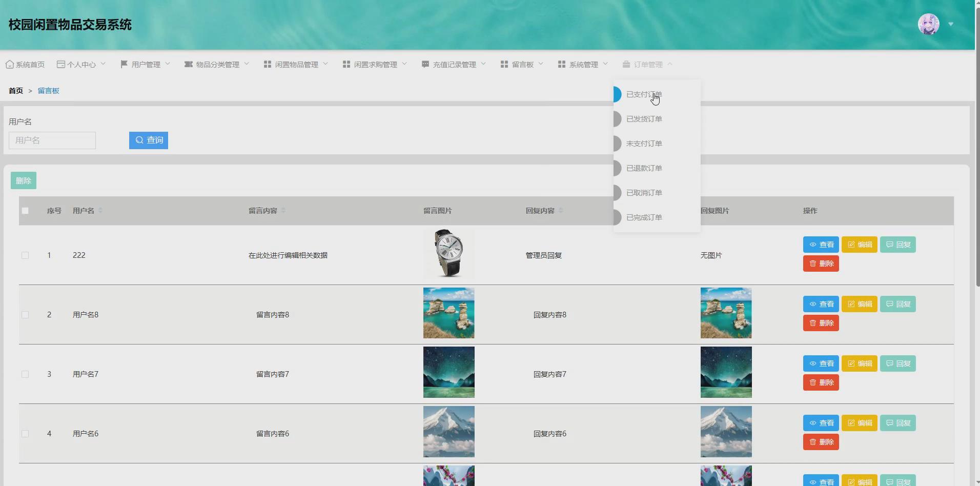Click 查看 for row 用户名7
This screenshot has width=980, height=486.
click(x=821, y=363)
